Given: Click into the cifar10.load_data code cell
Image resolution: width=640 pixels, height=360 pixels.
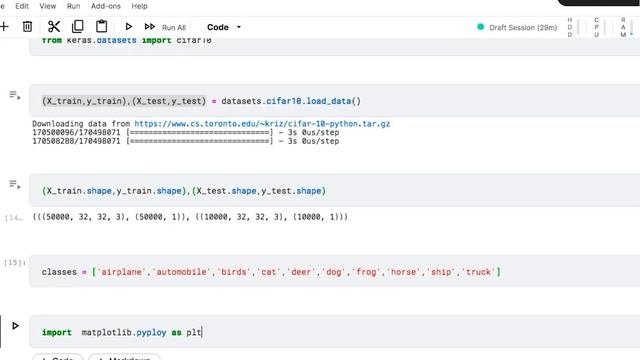Looking at the screenshot, I should click(x=335, y=101).
